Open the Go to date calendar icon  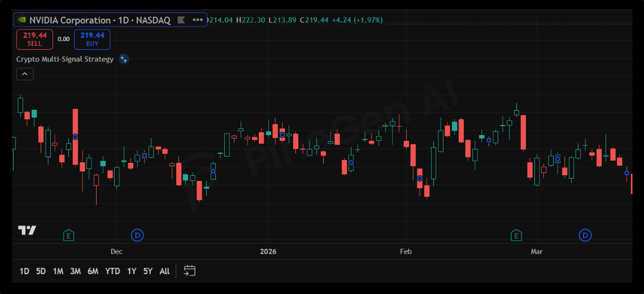click(x=189, y=271)
